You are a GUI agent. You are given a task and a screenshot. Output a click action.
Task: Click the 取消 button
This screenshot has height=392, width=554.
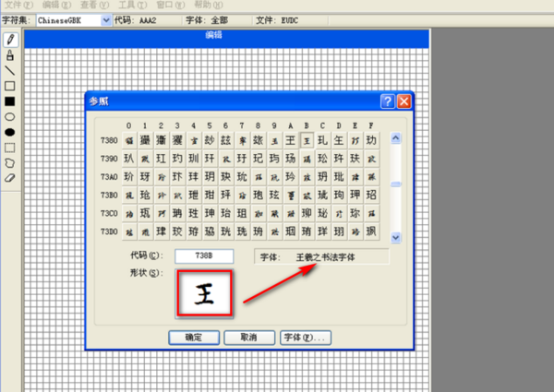tap(247, 338)
